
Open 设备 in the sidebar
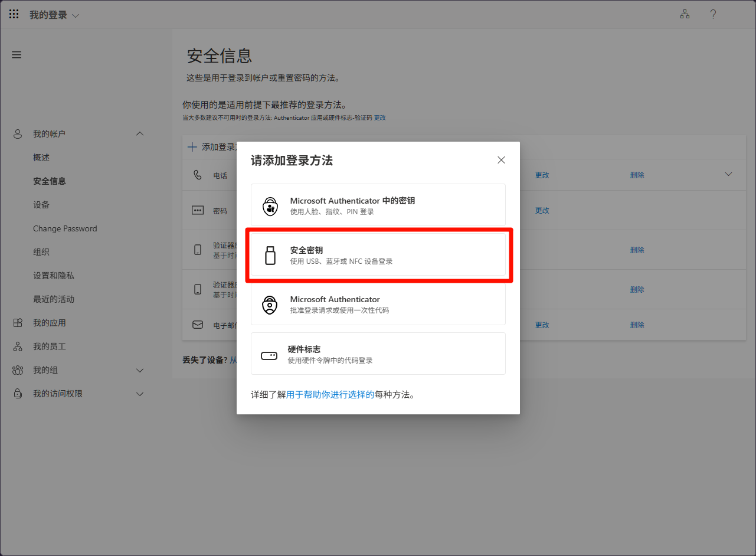pyautogui.click(x=41, y=205)
